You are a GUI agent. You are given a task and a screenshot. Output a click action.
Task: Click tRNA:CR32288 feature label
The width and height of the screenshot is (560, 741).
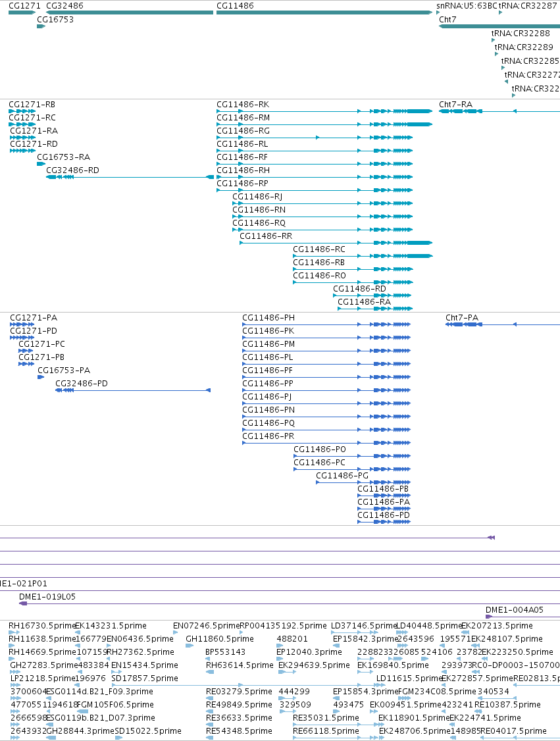[521, 33]
